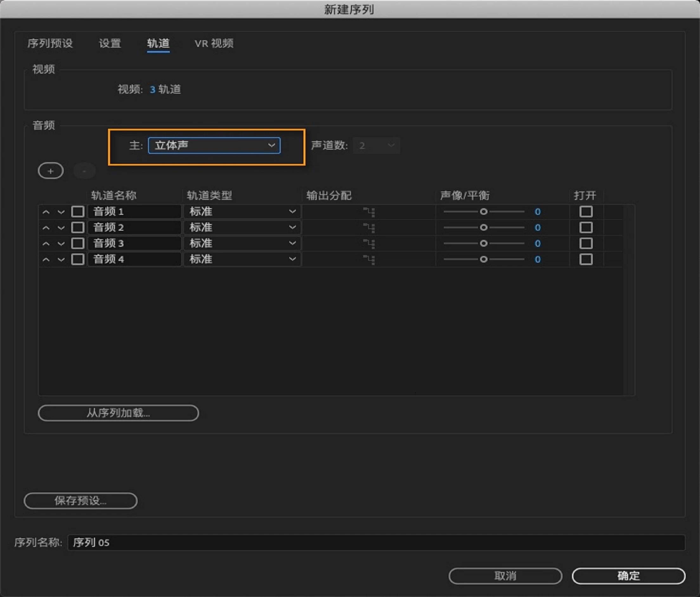
Task: Open the VR 视频 tab
Action: pyautogui.click(x=214, y=43)
